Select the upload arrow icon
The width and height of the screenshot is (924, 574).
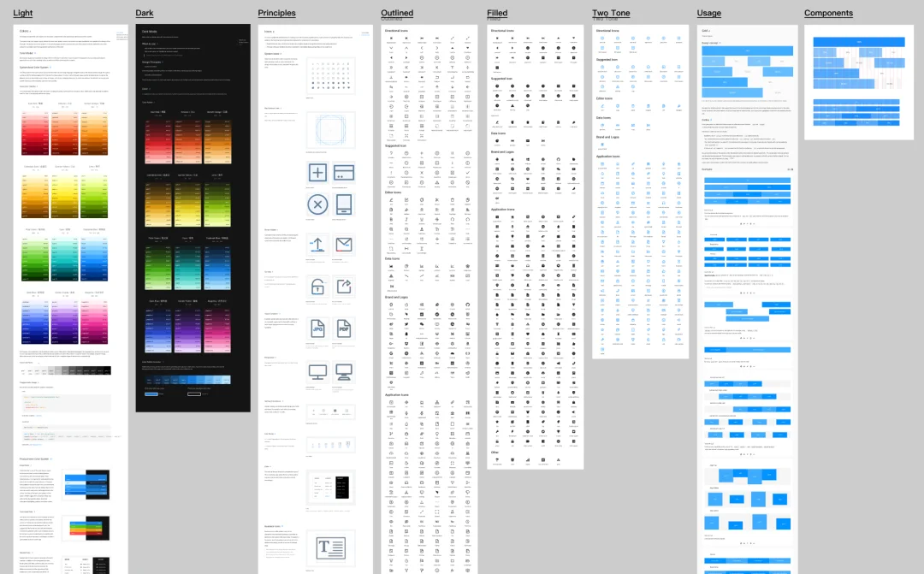click(317, 244)
